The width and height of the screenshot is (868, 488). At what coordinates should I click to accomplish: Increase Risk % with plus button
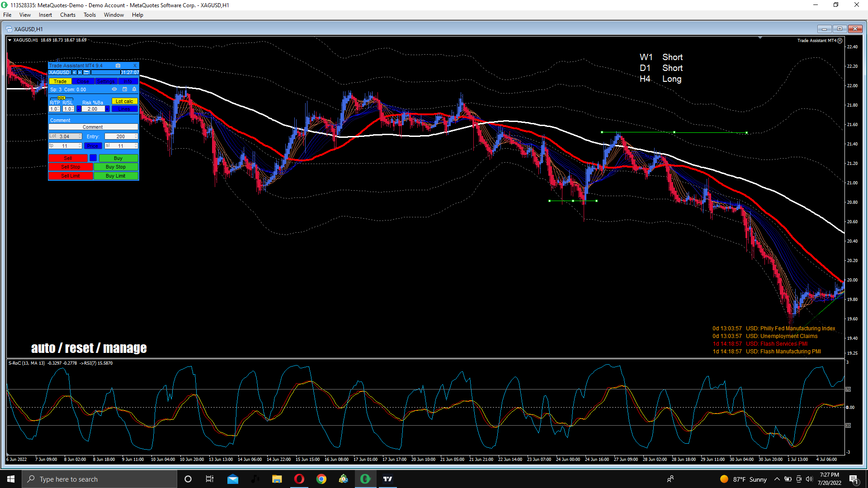(108, 109)
